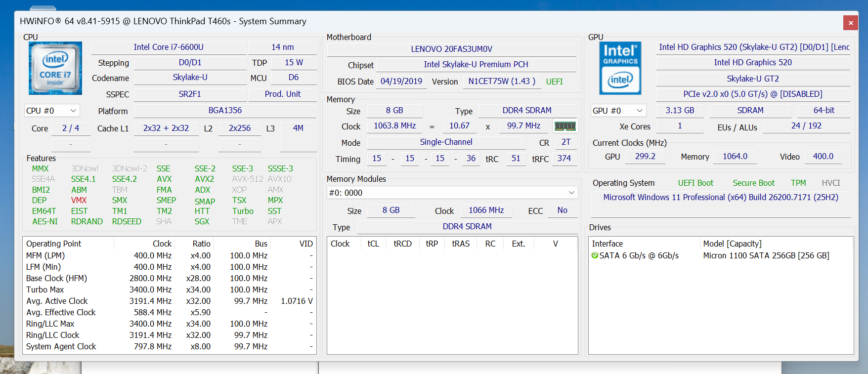Expand the Memory Modules #0: 0000 dropdown
The height and width of the screenshot is (374, 868).
coord(452,193)
